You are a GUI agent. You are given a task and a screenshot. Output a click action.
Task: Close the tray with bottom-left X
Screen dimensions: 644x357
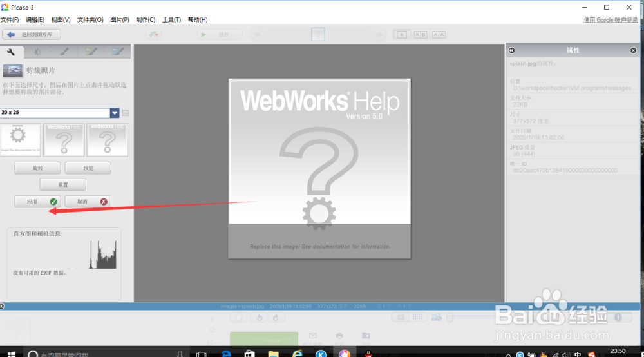2,306
